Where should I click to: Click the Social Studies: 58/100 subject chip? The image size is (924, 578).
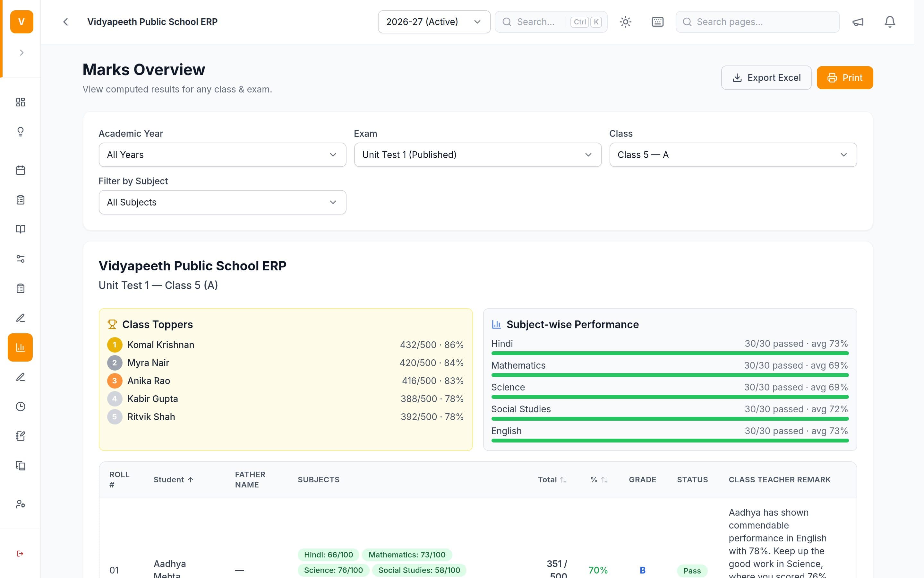[x=419, y=570]
